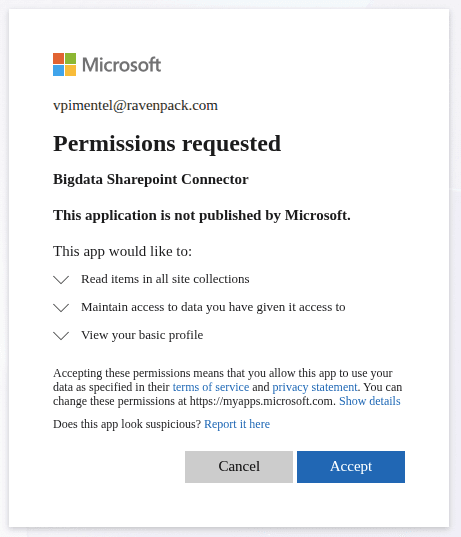Accept the requested permissions

351,467
